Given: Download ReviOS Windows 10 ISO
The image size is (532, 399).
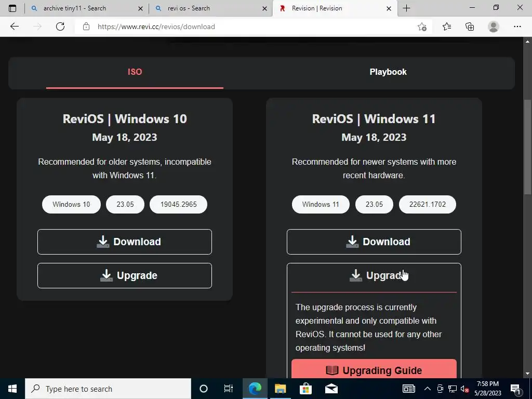Looking at the screenshot, I should pos(125,242).
